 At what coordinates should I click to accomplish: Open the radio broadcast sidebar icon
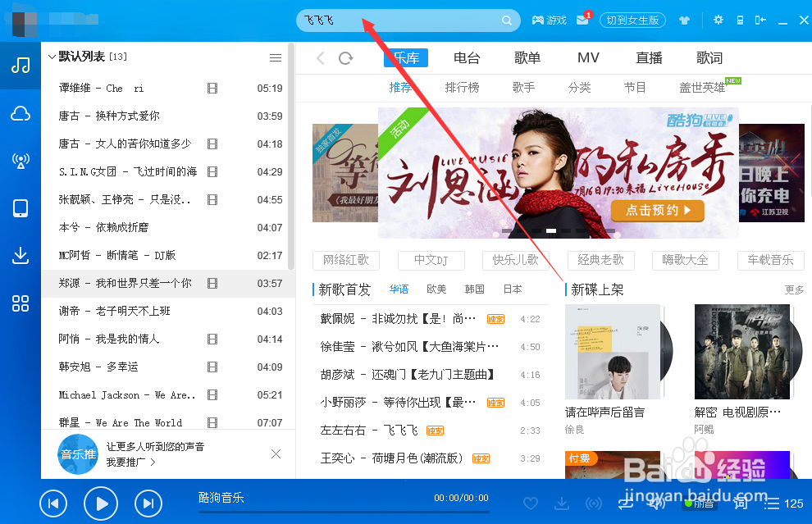(21, 161)
